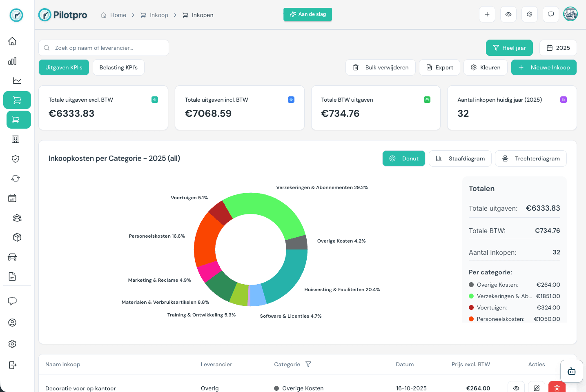
Task: Open the chatbot assistant floating button
Action: [x=571, y=371]
